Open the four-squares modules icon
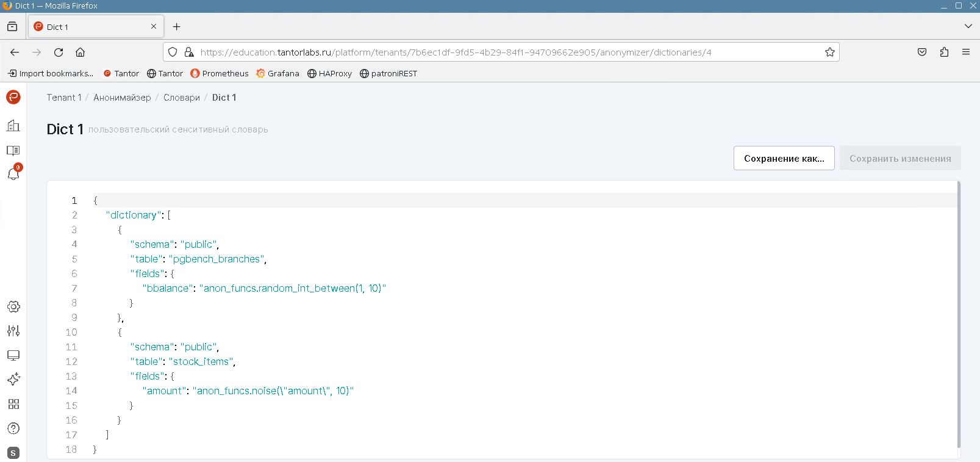Screen dimensions: 980x462 click(x=13, y=404)
